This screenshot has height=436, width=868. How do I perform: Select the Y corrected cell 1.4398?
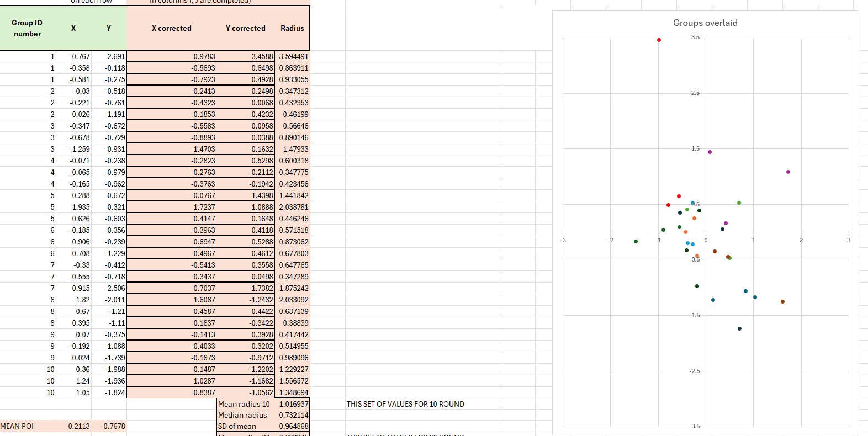click(246, 195)
